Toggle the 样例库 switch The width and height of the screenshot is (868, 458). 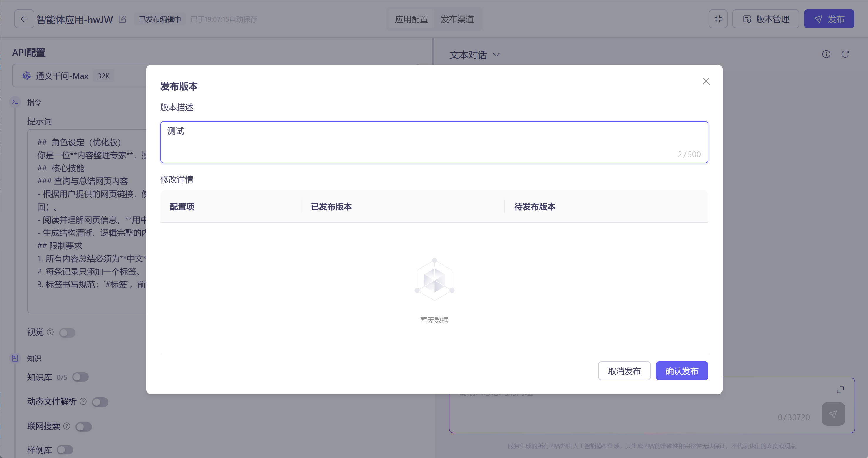click(65, 449)
